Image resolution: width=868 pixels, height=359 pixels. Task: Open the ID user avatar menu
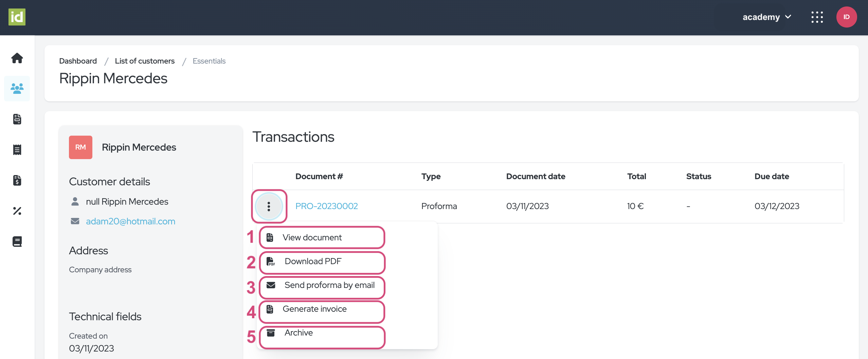[x=846, y=17]
